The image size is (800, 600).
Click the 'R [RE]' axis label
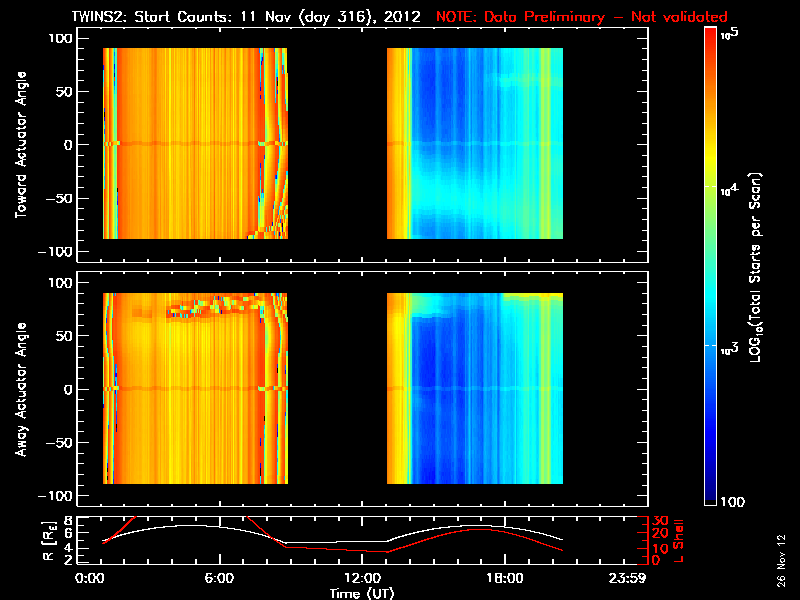(48, 542)
